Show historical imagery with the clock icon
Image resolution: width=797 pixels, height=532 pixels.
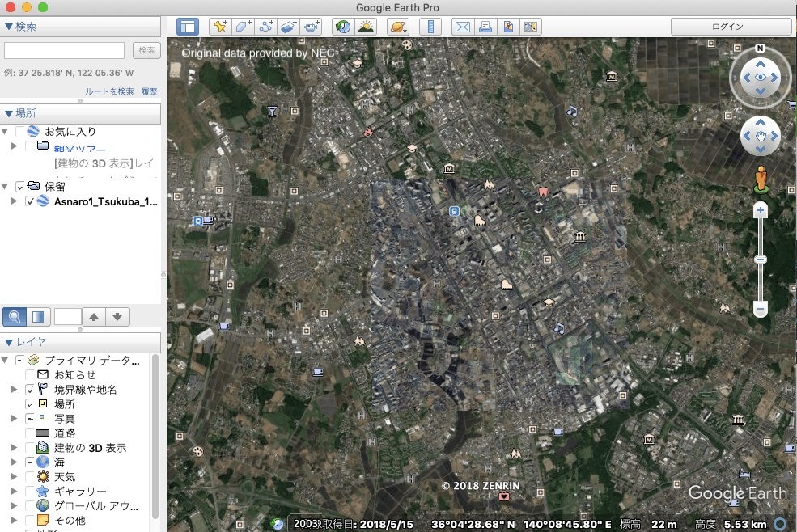click(344, 27)
